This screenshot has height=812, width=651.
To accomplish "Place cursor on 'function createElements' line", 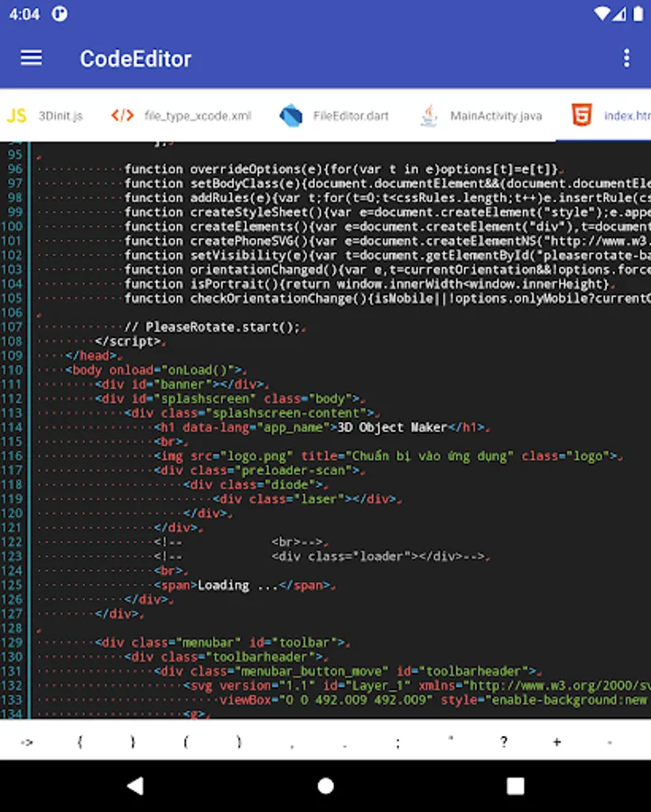I will [x=387, y=226].
